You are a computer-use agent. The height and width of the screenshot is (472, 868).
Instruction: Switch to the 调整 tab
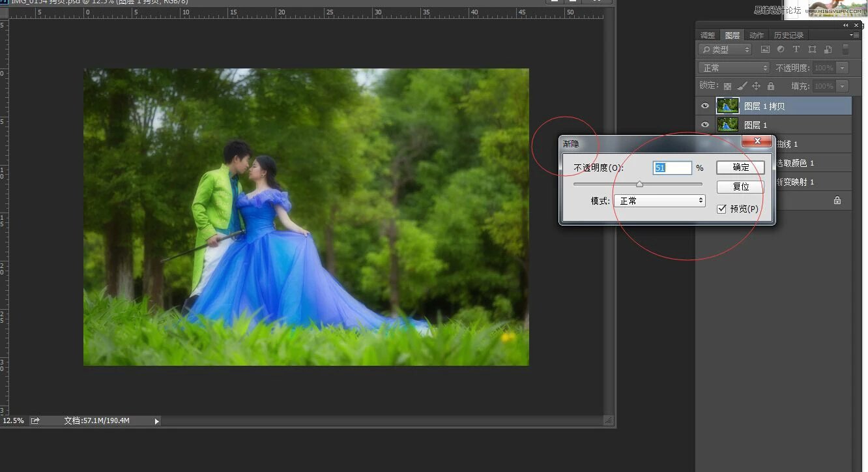point(708,35)
